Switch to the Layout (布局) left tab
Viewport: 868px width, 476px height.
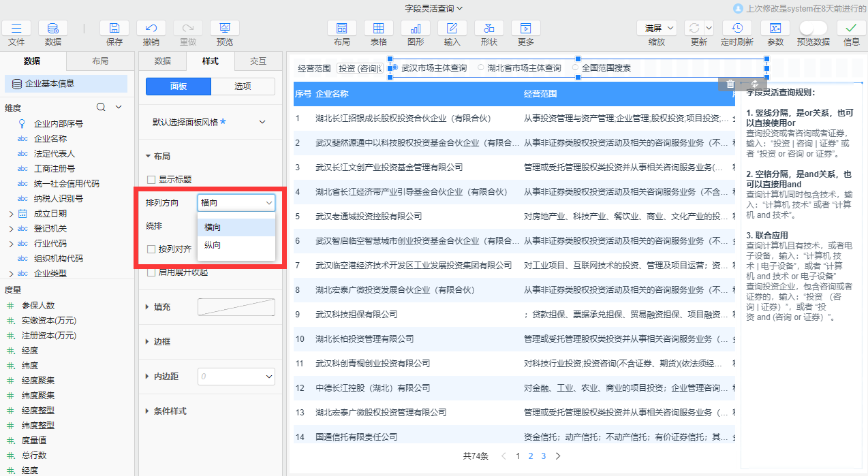coord(100,61)
